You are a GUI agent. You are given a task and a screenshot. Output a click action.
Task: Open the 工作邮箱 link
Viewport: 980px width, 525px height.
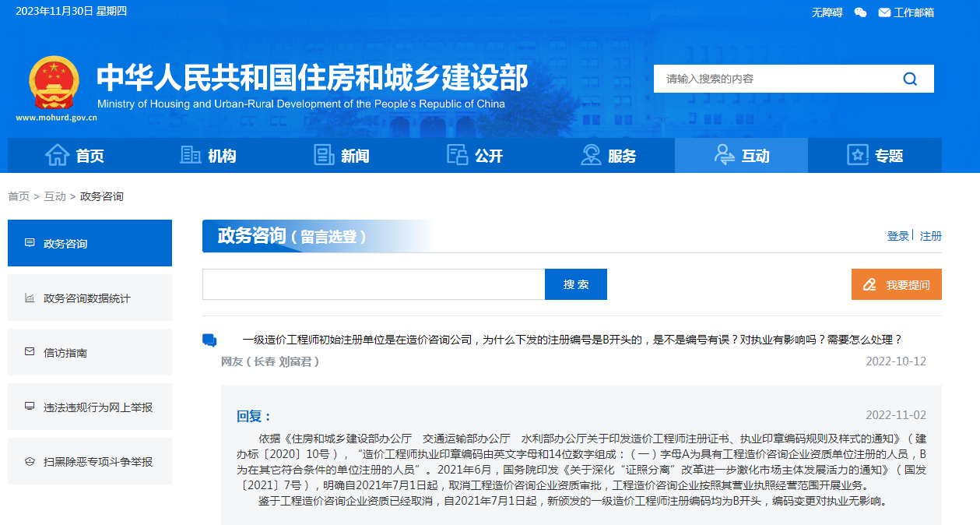pyautogui.click(x=914, y=12)
